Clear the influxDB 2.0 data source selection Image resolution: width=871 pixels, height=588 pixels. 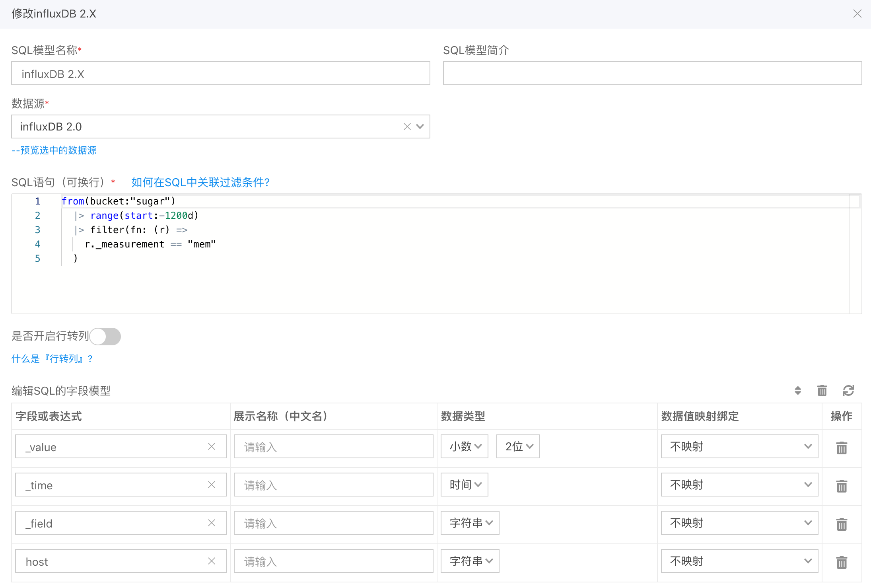coord(407,127)
